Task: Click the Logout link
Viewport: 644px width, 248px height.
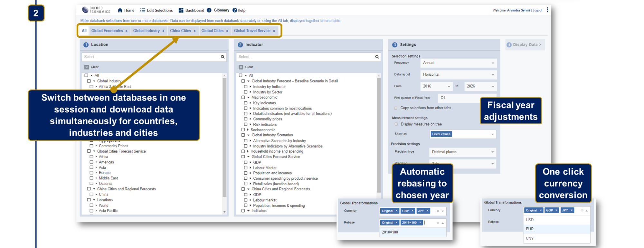Action: [x=537, y=10]
